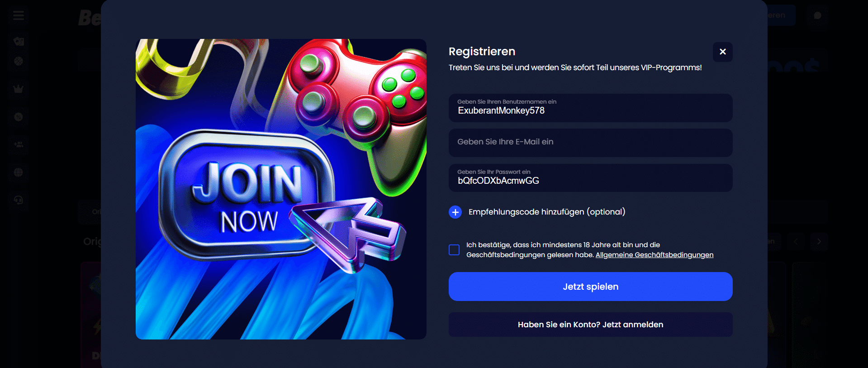Open the Allgemeine Geschäftsbedingungen link
The height and width of the screenshot is (368, 868).
click(x=654, y=255)
